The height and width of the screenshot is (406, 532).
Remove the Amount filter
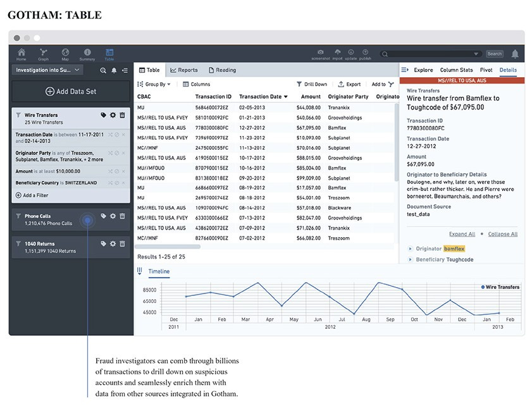123,171
